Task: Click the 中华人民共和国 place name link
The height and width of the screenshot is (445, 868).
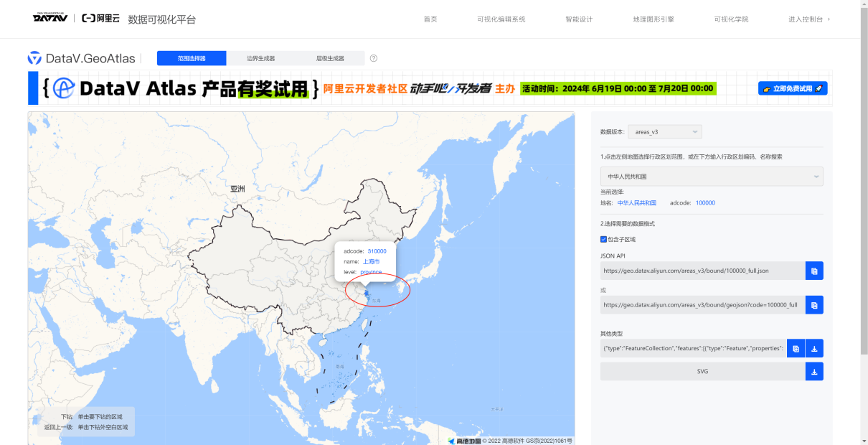Action: (637, 203)
